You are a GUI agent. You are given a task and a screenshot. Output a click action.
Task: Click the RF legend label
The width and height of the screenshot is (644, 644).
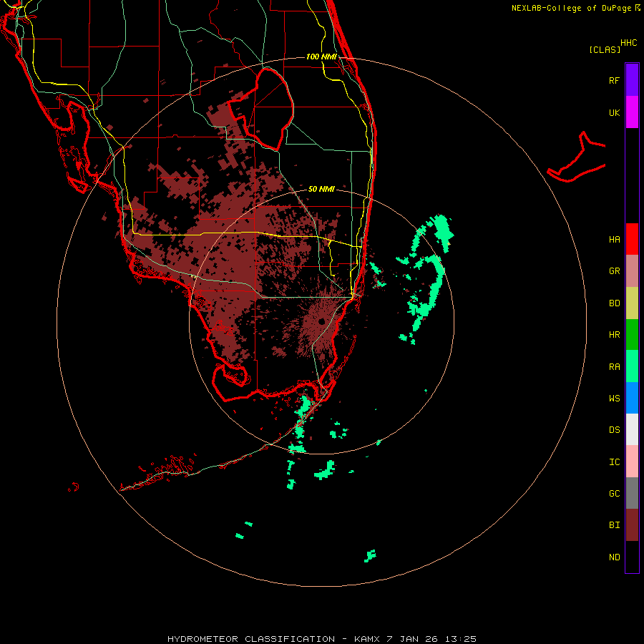tap(614, 80)
